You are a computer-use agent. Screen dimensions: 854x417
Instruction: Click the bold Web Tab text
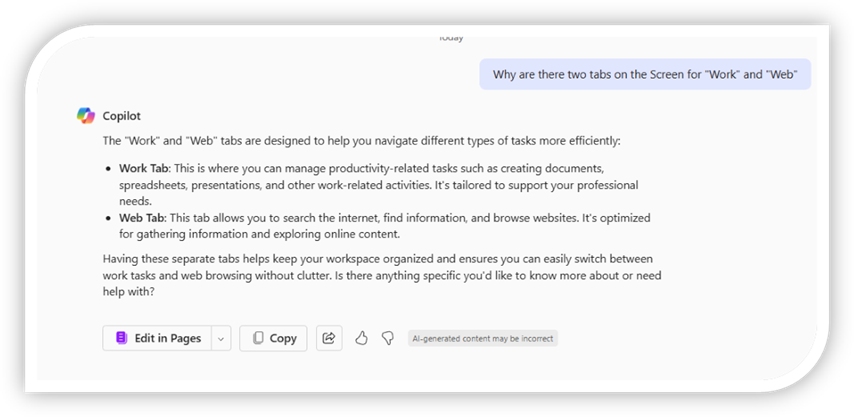[143, 218]
